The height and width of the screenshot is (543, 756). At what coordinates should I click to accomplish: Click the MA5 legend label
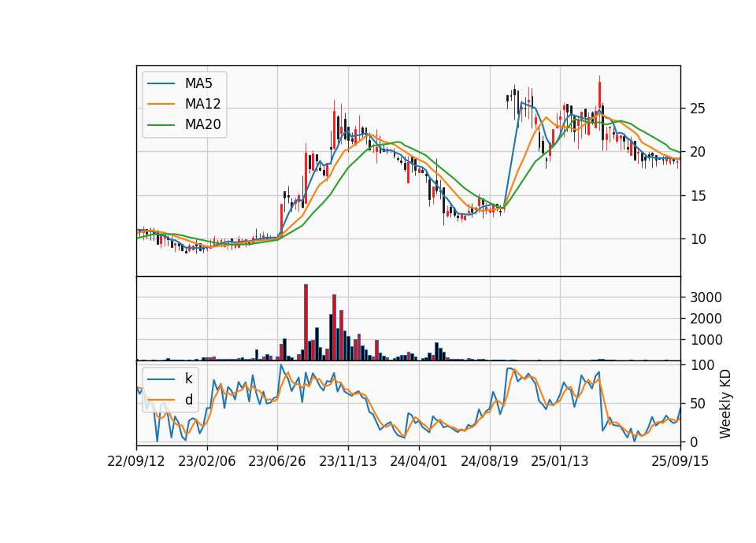(x=198, y=83)
